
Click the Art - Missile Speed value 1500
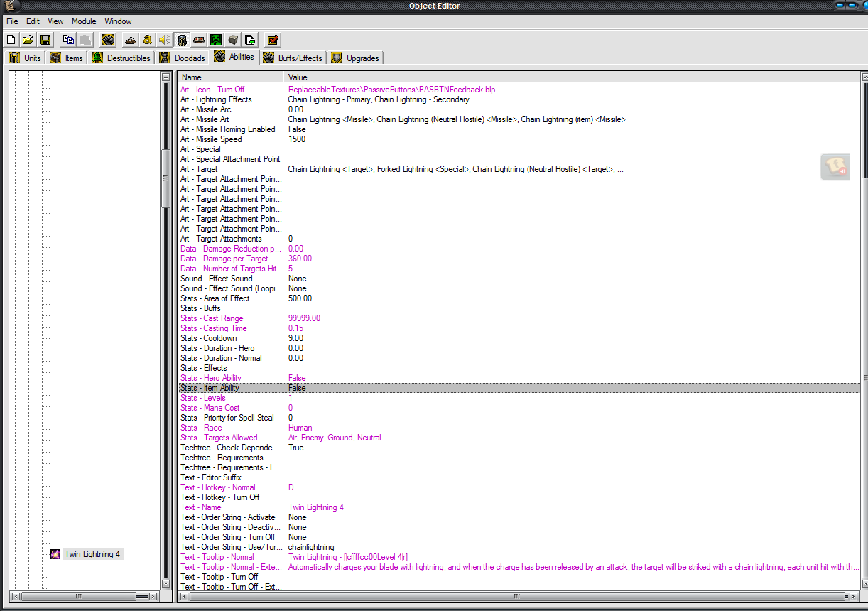pos(297,139)
